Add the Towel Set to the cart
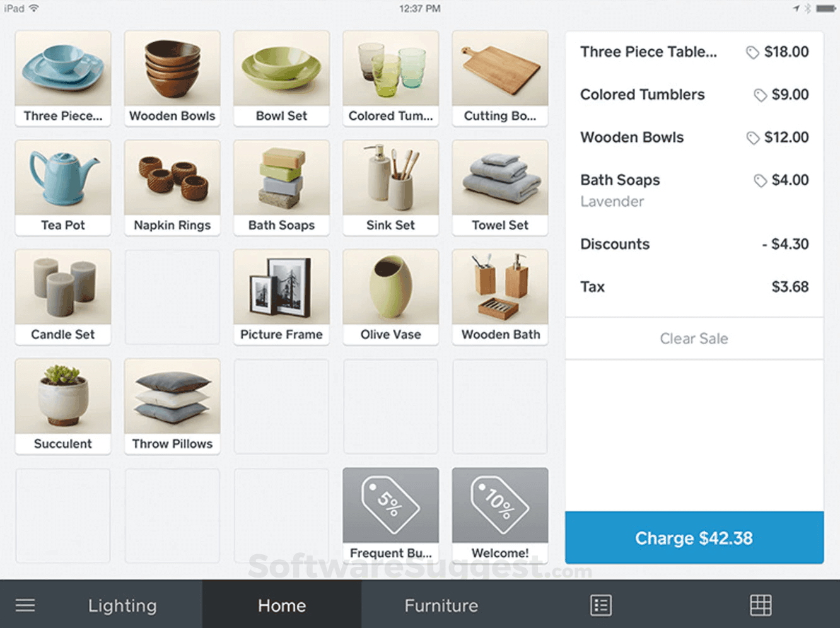This screenshot has height=628, width=840. 499,187
